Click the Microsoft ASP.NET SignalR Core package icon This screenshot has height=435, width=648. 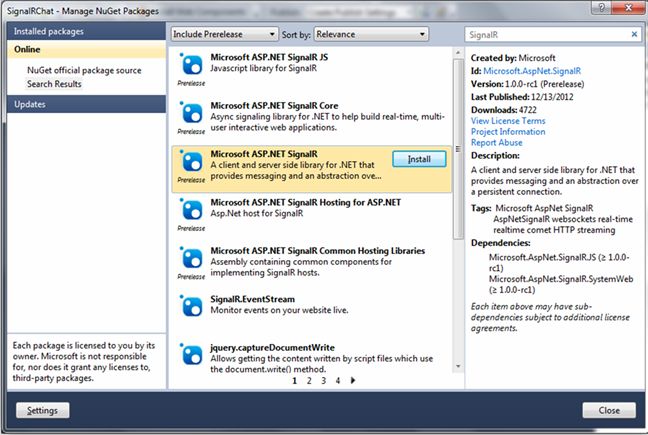[x=191, y=112]
